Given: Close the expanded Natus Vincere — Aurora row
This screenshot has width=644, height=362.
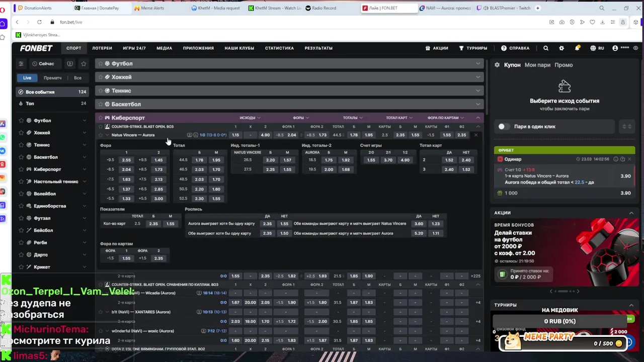Looking at the screenshot, I should (x=476, y=135).
